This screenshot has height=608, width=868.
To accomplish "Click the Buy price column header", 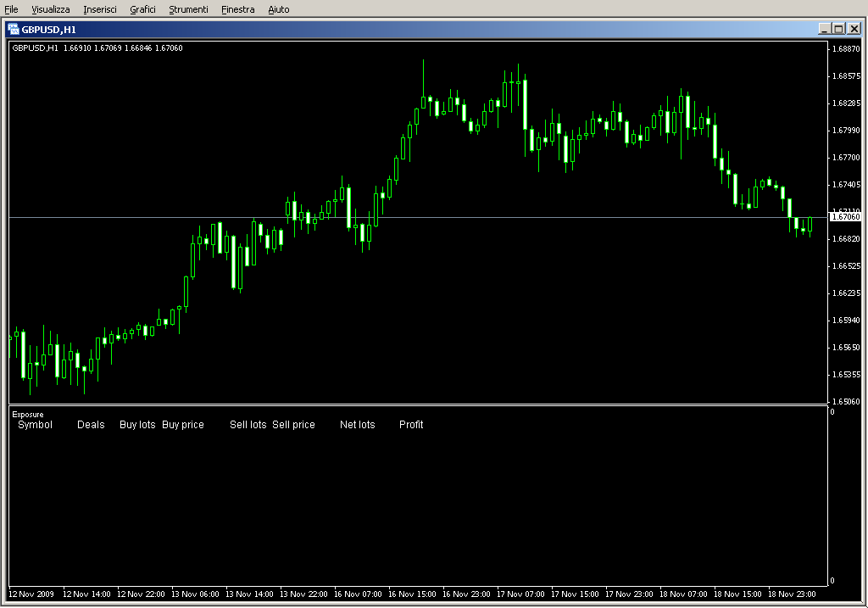I will coord(183,425).
